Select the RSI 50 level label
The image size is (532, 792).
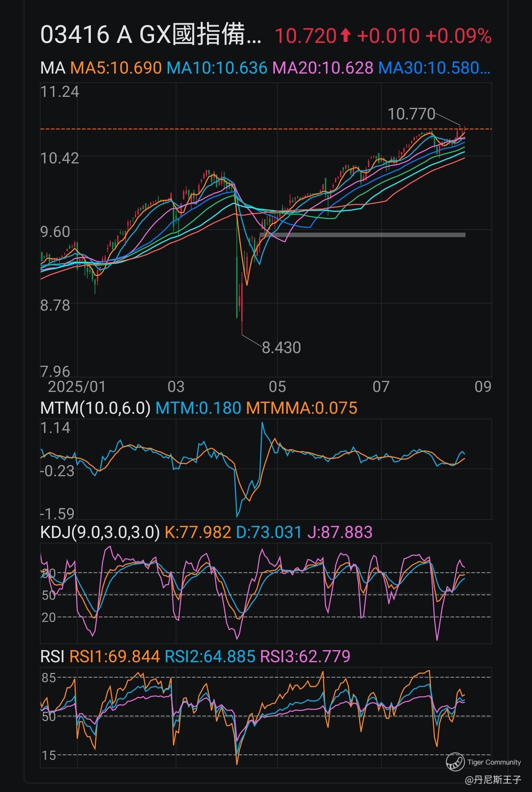pos(48,717)
